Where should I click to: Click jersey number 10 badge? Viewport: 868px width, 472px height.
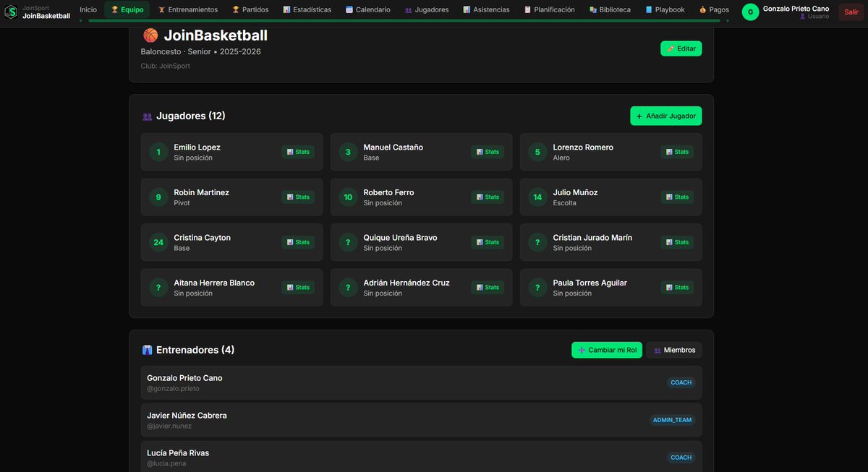pyautogui.click(x=348, y=197)
